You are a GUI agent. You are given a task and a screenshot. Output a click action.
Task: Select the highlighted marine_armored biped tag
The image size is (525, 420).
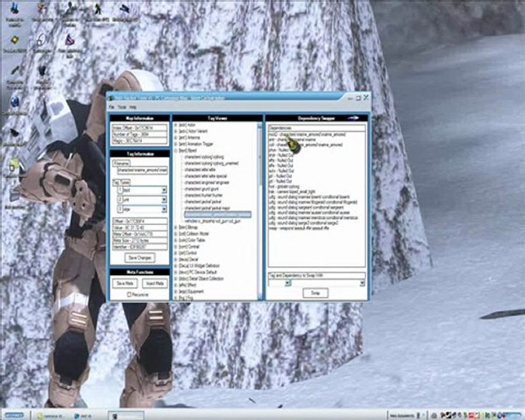click(x=218, y=215)
